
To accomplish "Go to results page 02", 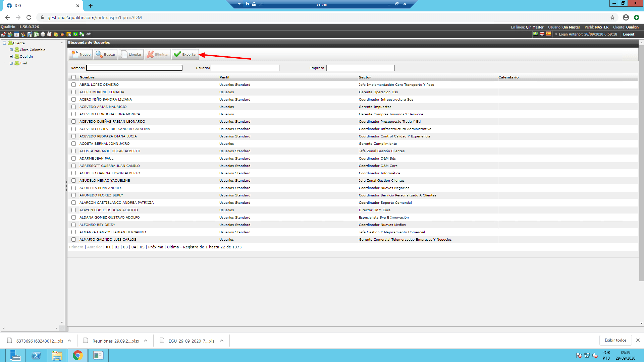I will pyautogui.click(x=117, y=247).
